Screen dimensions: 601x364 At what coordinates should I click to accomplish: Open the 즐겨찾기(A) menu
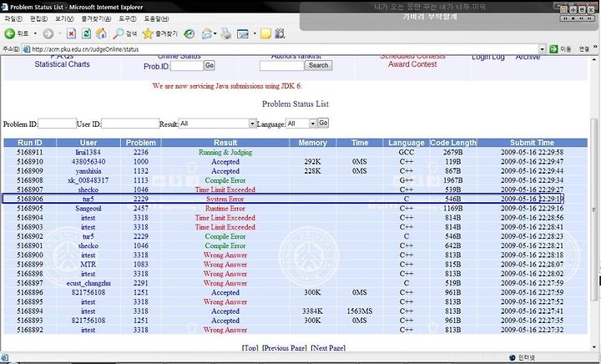96,18
